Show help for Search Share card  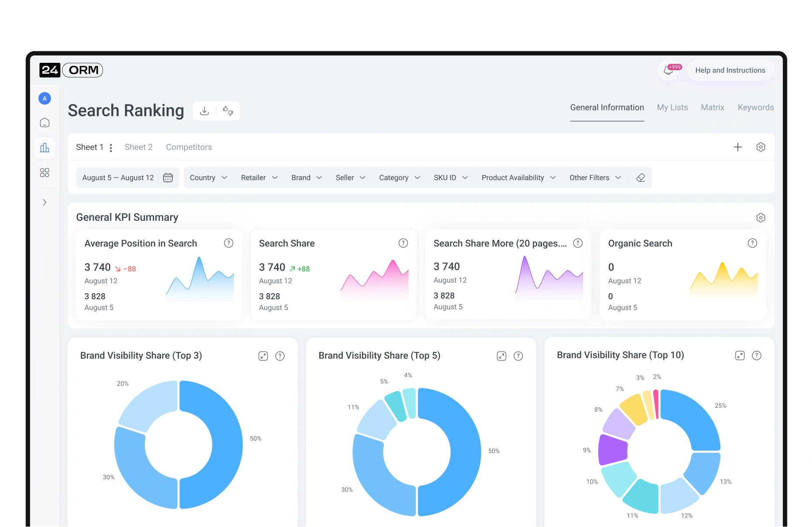coord(403,243)
